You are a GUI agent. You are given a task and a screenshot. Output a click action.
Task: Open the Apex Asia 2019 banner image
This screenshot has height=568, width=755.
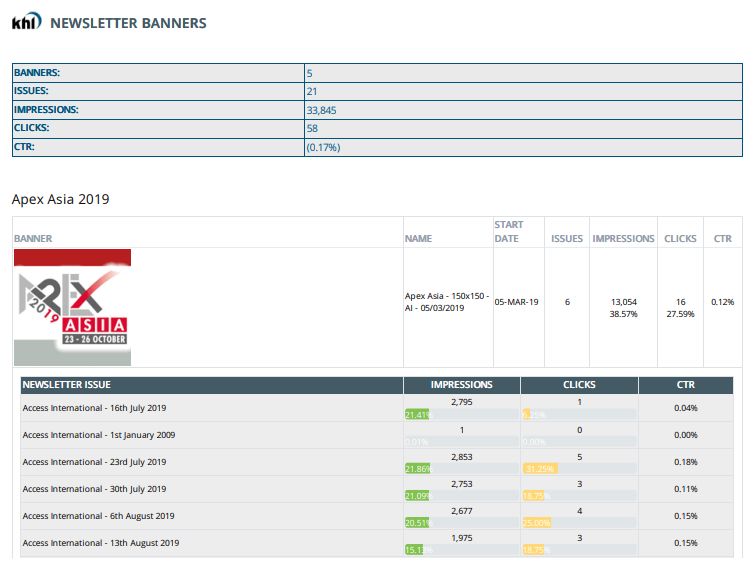point(72,307)
